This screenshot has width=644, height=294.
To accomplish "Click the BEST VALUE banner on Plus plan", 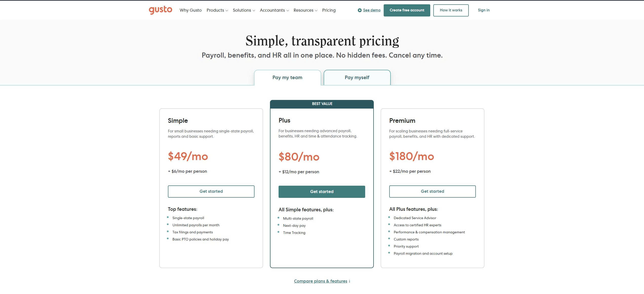I will coord(322,103).
